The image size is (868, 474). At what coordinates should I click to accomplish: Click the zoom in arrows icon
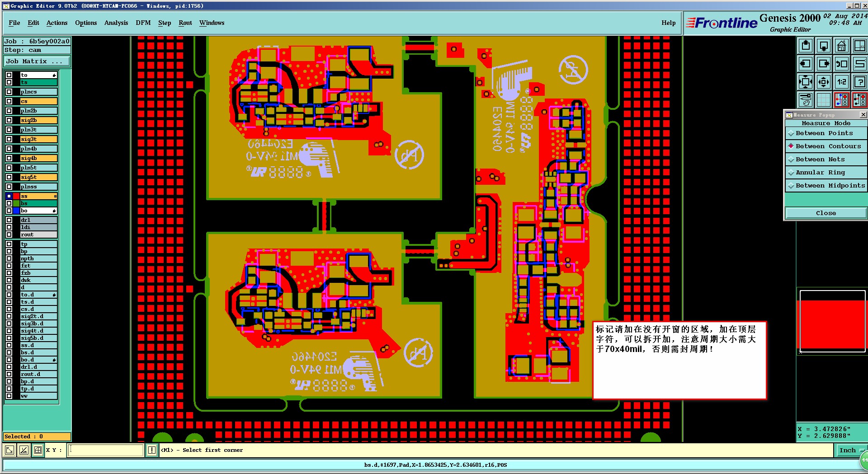806,82
